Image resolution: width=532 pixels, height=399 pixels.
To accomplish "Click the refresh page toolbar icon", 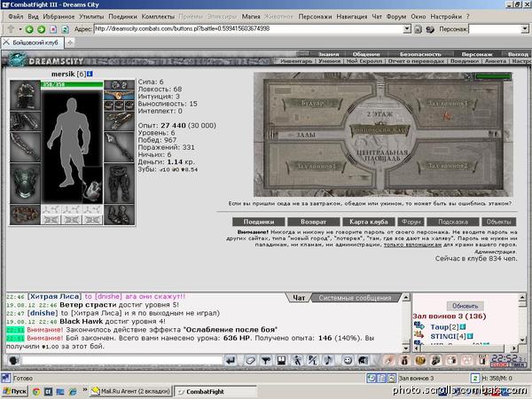I will 65,29.
